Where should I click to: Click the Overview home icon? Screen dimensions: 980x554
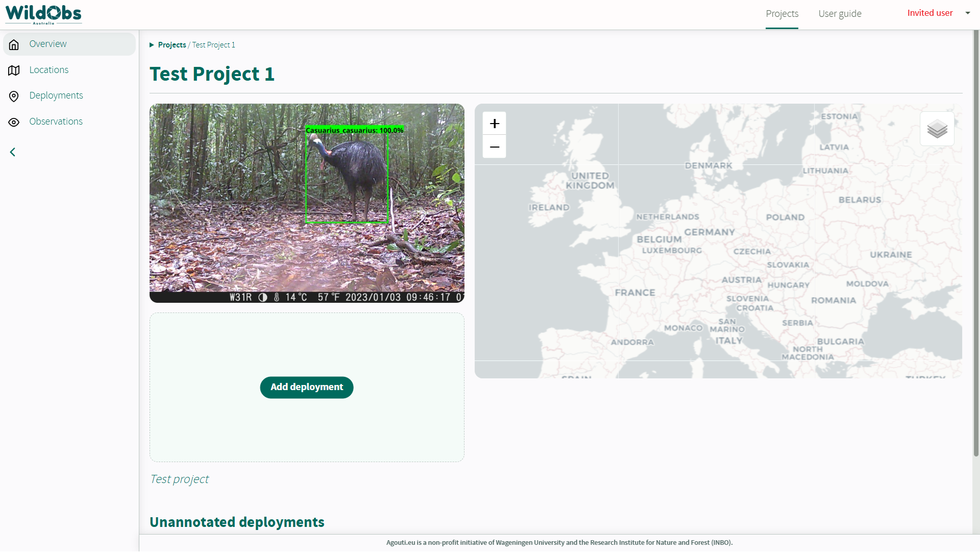[x=14, y=44]
